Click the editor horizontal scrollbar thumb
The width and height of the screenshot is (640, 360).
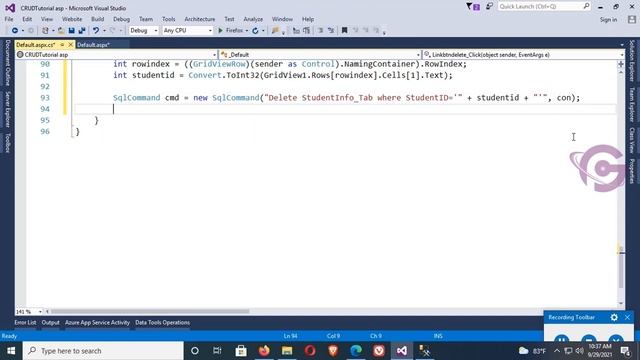tap(150, 311)
